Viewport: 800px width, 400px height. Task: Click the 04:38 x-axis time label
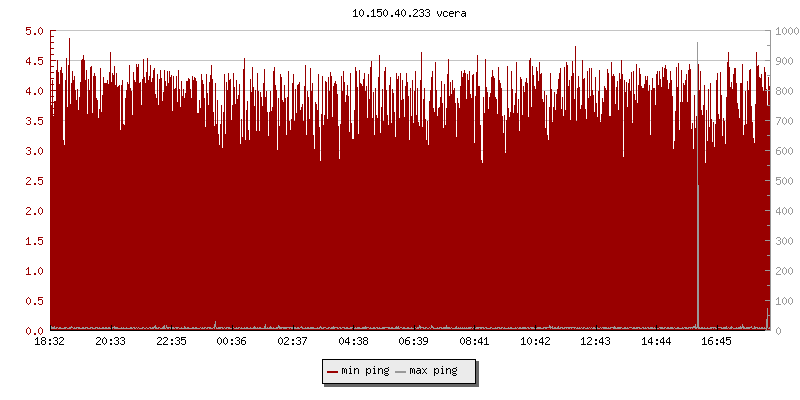coord(353,342)
